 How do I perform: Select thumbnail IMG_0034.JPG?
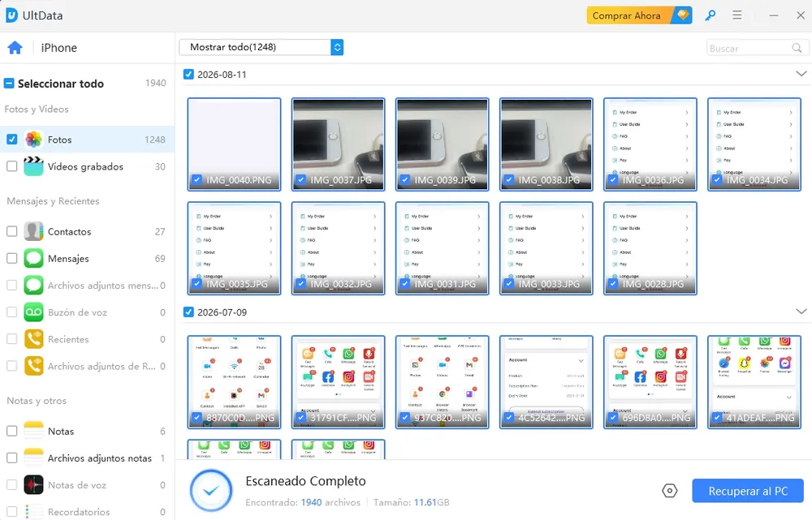[754, 144]
